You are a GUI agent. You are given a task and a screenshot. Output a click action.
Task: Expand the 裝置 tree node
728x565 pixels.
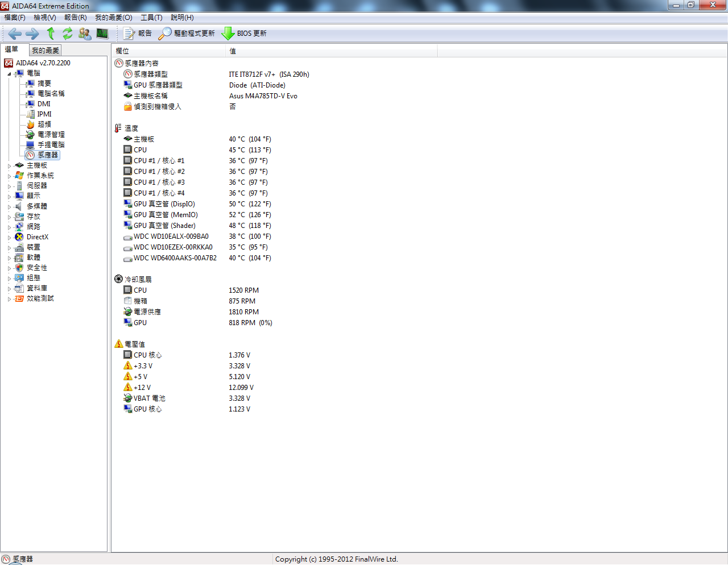(9, 248)
